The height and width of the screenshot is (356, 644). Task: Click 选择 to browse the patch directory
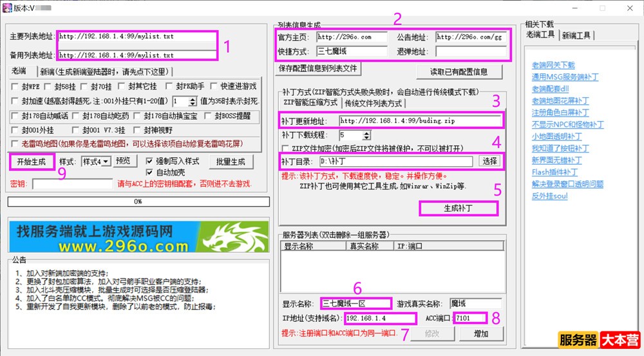(489, 161)
